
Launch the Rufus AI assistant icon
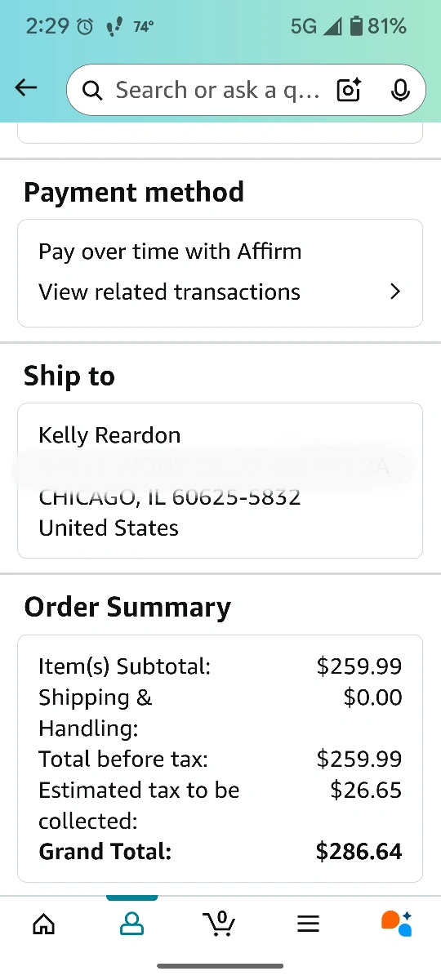397,923
